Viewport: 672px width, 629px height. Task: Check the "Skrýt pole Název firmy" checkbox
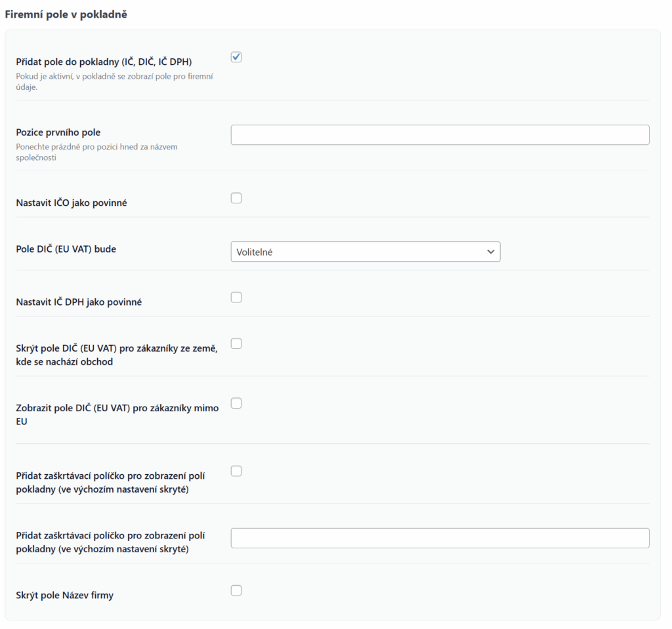(236, 590)
